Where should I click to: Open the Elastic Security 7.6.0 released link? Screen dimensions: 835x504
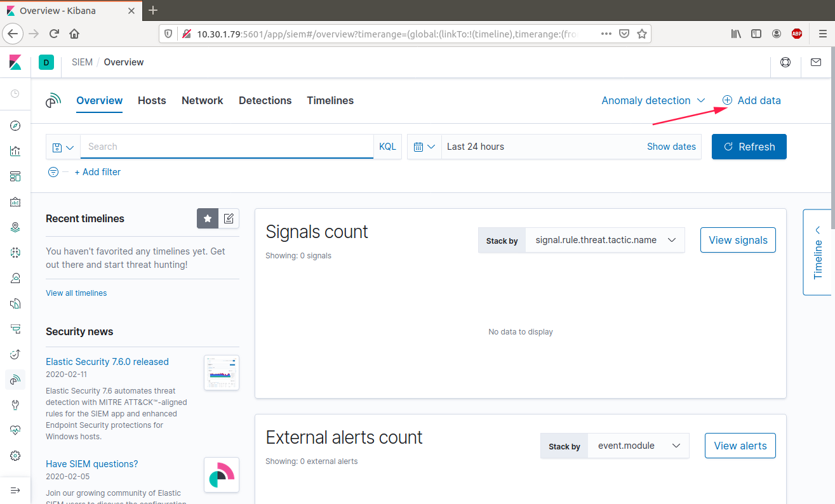pyautogui.click(x=107, y=362)
